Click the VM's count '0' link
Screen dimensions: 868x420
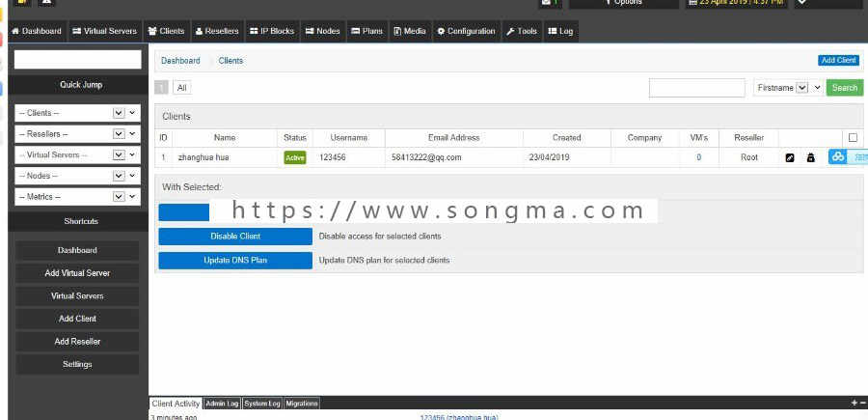click(x=698, y=157)
